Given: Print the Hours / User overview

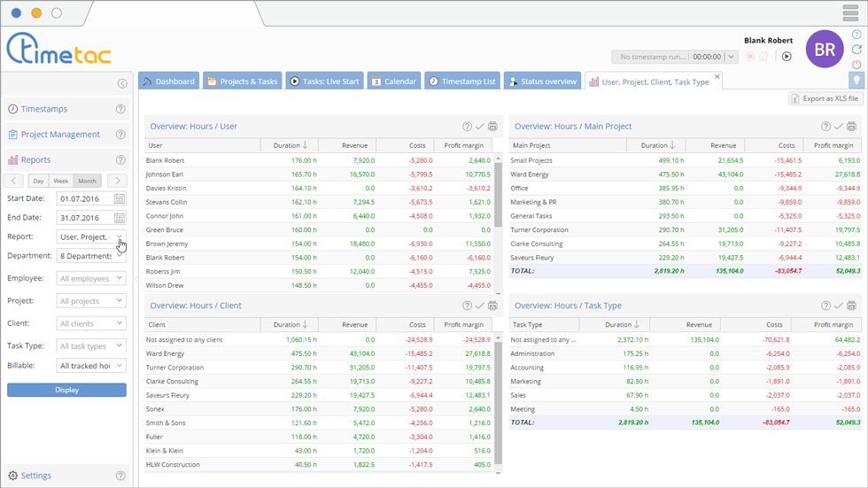Looking at the screenshot, I should (492, 127).
